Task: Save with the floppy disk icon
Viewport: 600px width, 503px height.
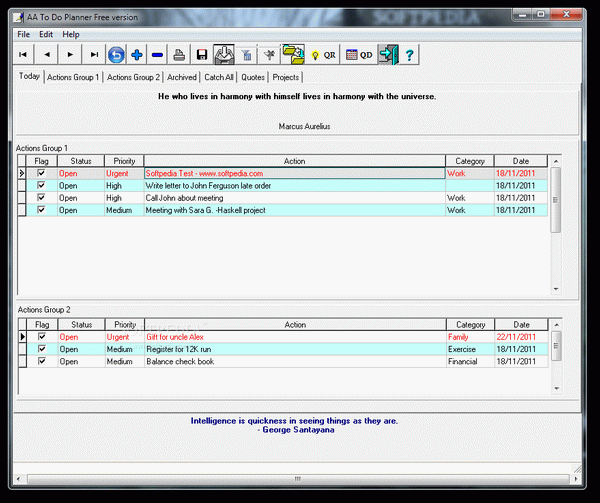Action: point(202,55)
